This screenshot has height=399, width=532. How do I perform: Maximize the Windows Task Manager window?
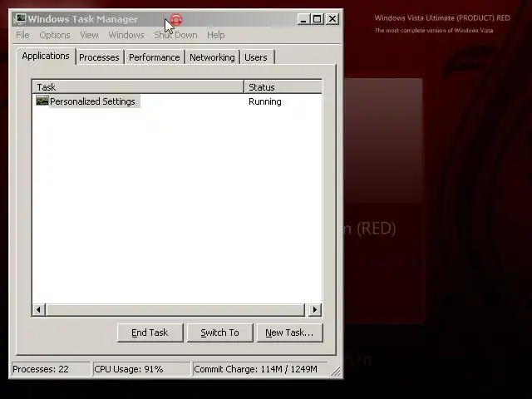(318, 19)
